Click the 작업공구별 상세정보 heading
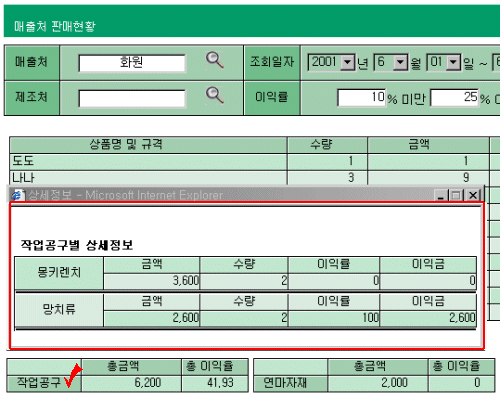Viewport: 500px width, 398px height. [x=77, y=245]
